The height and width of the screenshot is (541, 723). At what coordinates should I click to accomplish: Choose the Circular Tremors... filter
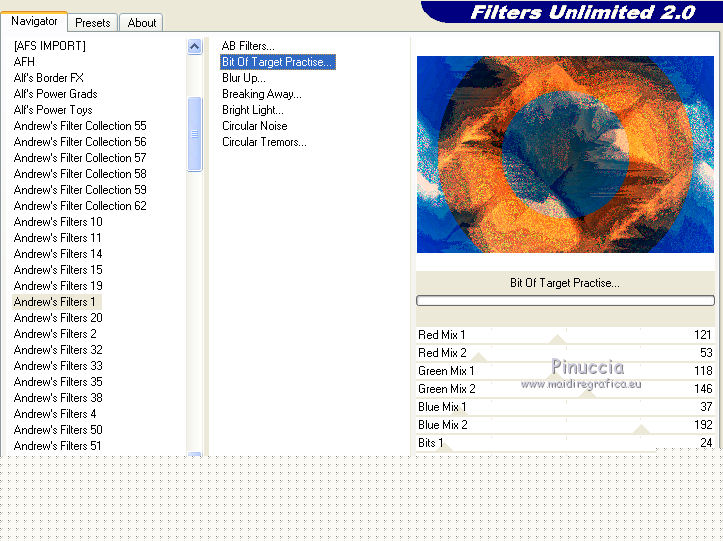[x=264, y=142]
